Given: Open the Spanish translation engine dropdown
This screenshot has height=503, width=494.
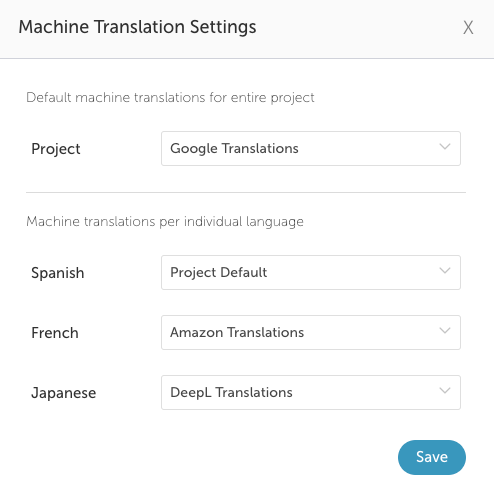Looking at the screenshot, I should (311, 272).
